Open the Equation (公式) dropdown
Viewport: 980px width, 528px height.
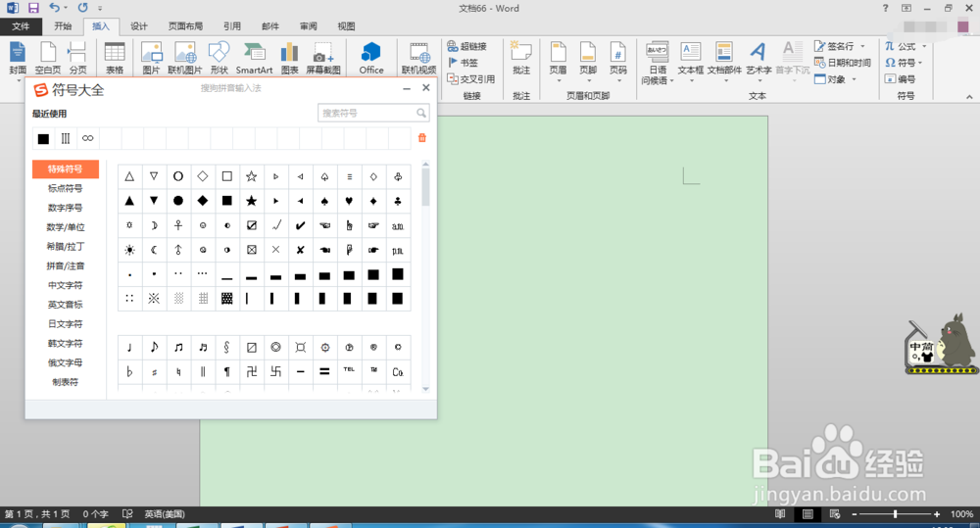coord(906,46)
